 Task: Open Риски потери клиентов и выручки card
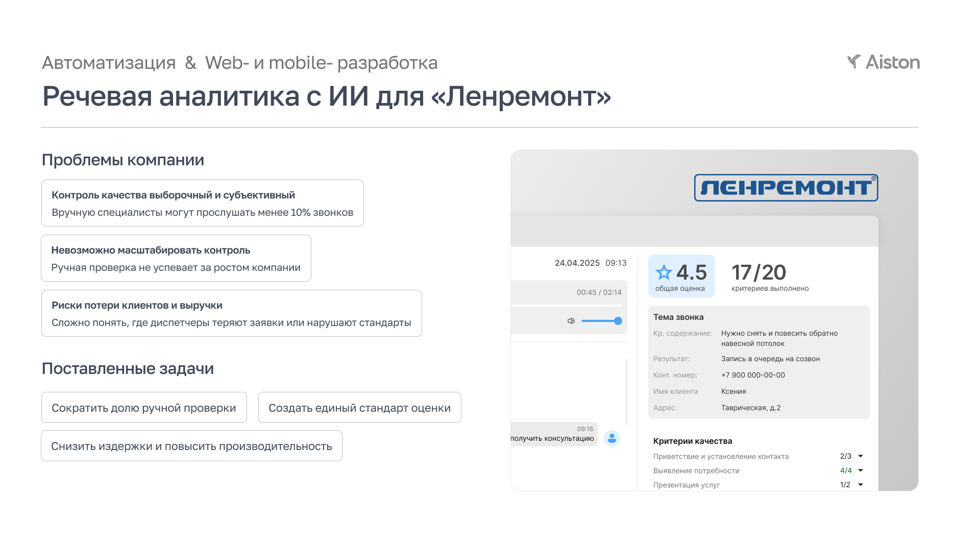231,313
